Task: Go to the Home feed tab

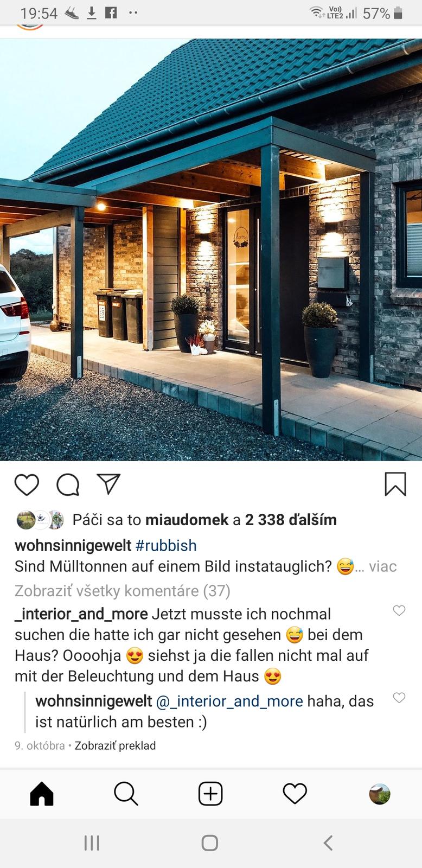Action: (x=42, y=794)
